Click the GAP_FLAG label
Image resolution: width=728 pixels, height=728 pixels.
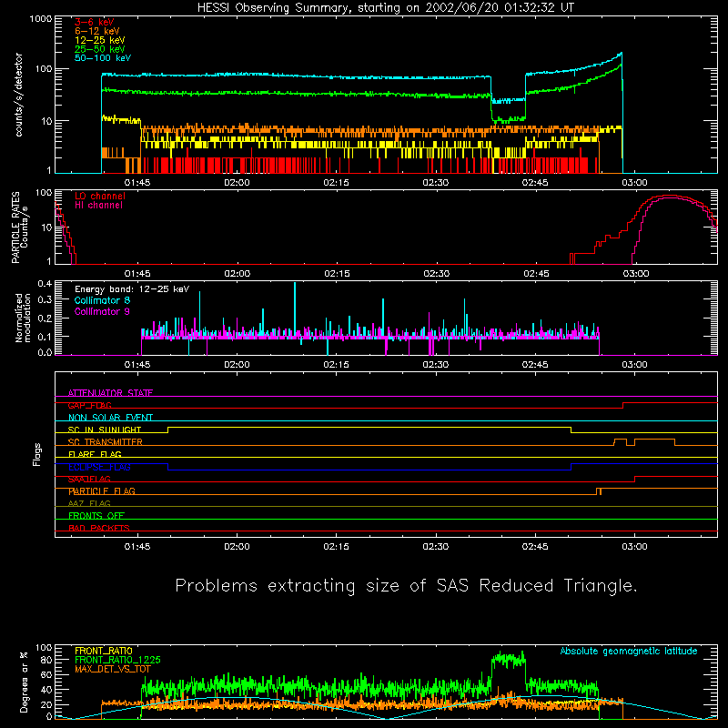click(89, 405)
